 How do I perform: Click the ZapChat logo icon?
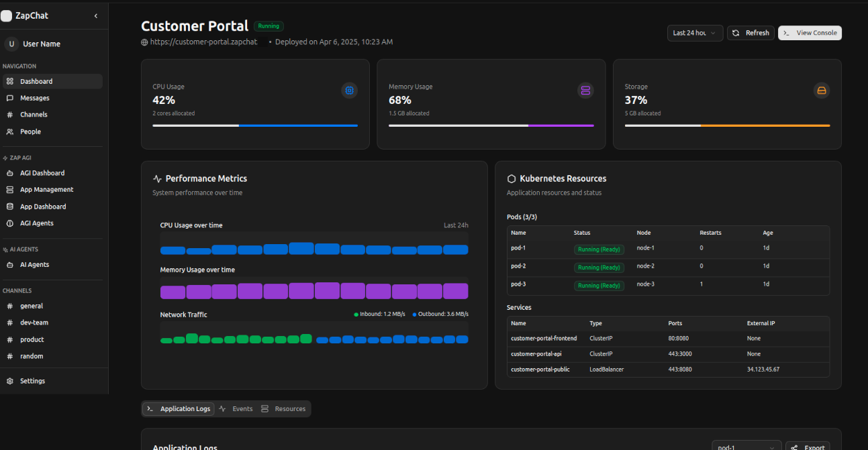[x=7, y=15]
